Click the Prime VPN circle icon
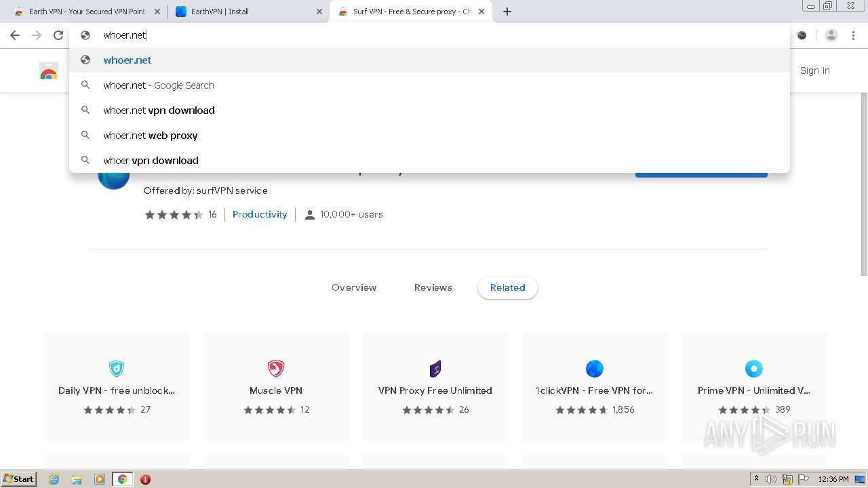This screenshot has width=868, height=488. pyautogui.click(x=754, y=369)
